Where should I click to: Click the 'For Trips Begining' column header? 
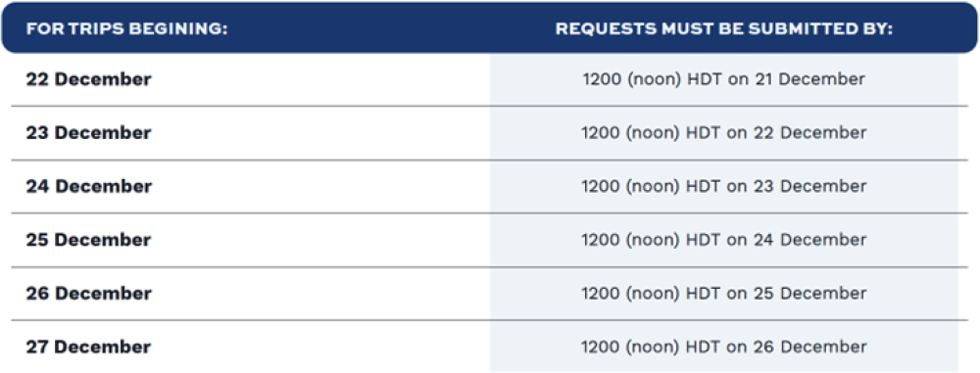126,29
